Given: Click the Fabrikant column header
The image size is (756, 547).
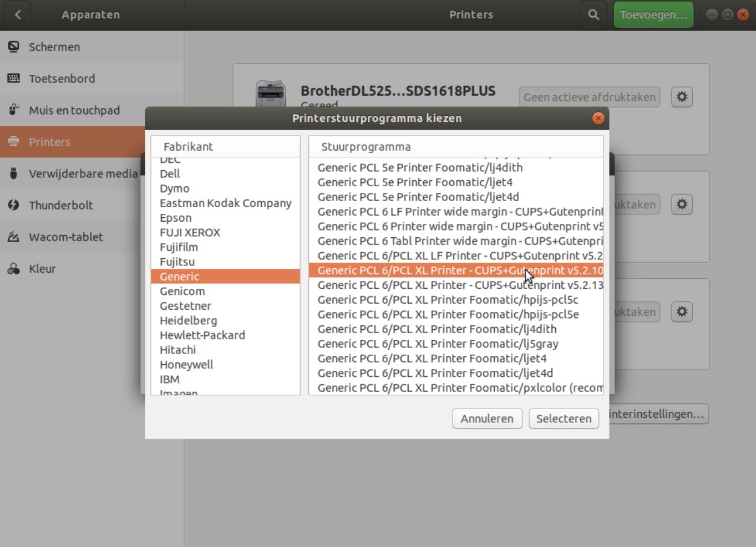Looking at the screenshot, I should click(x=225, y=147).
